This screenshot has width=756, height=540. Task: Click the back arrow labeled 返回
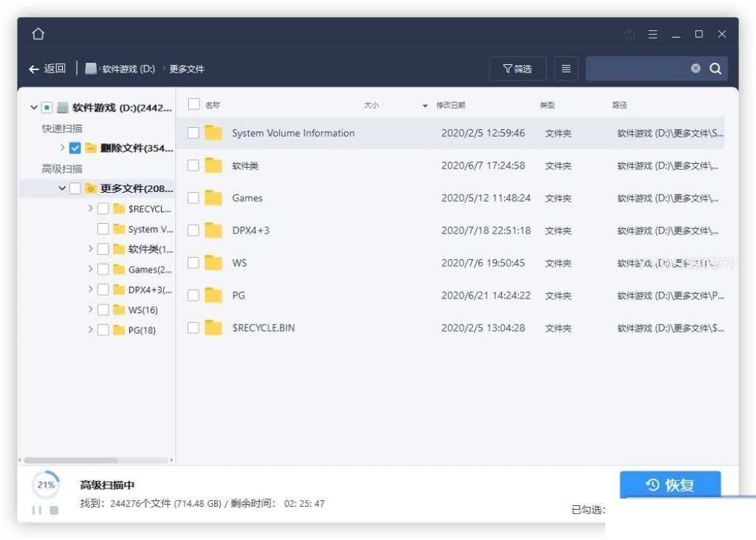point(47,69)
